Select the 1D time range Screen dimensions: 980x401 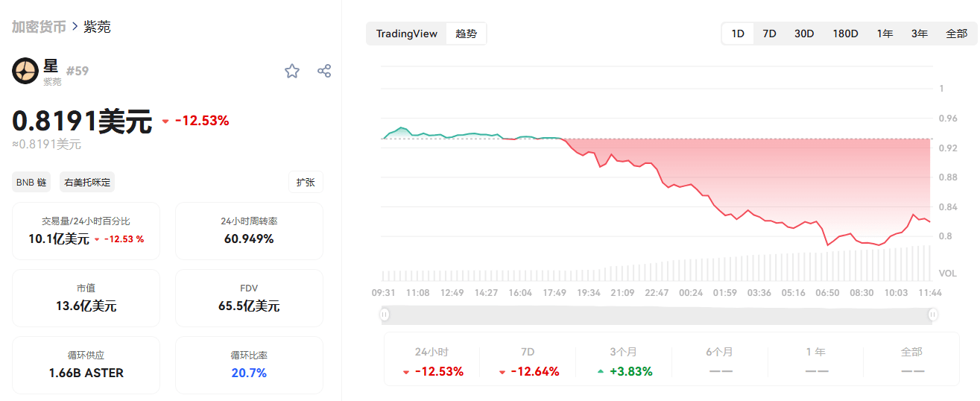click(x=738, y=34)
